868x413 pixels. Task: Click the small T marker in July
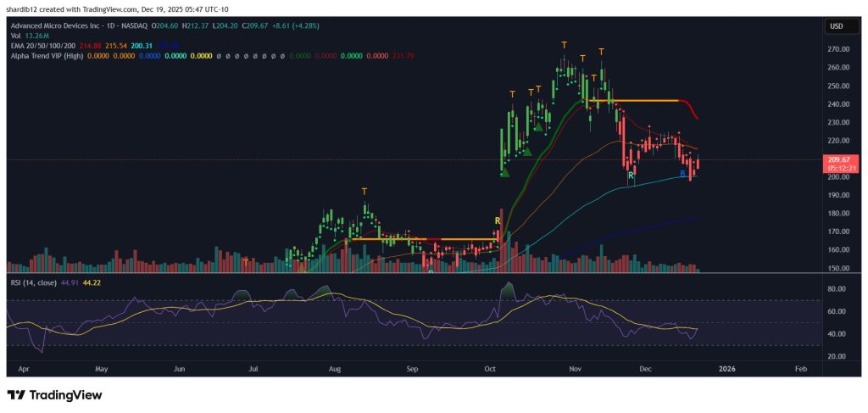pyautogui.click(x=246, y=262)
